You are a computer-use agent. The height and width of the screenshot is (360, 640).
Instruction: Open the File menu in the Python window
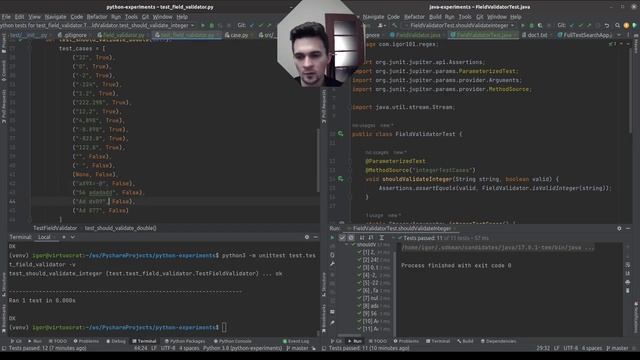click(6, 17)
